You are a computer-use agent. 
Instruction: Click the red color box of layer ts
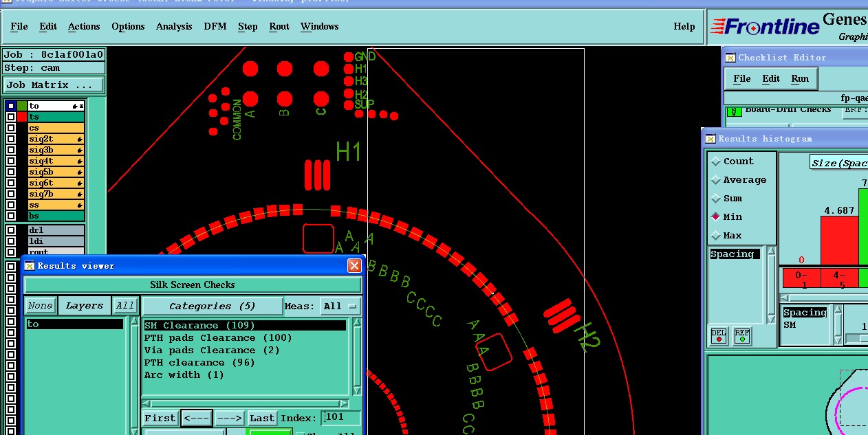[x=22, y=117]
